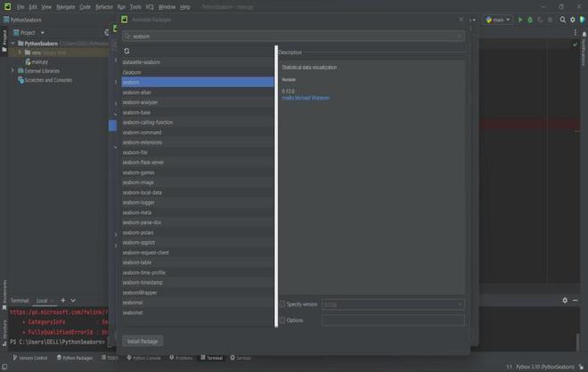The image size is (588, 372).
Task: Open the Bookmarks vertical sidebar tab
Action: tap(4, 295)
